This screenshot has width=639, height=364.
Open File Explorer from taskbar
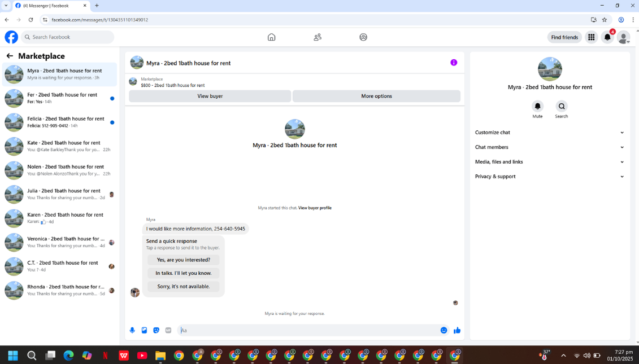point(160,356)
